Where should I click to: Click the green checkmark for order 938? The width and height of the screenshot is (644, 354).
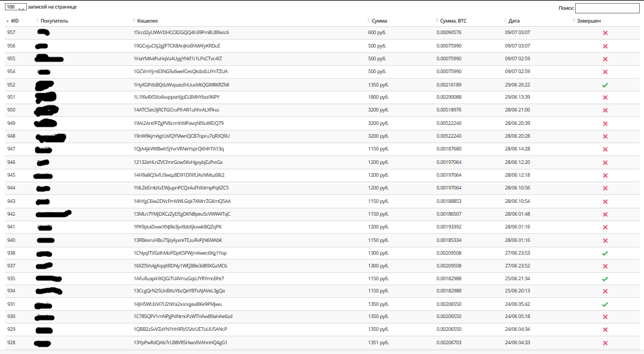pos(605,253)
